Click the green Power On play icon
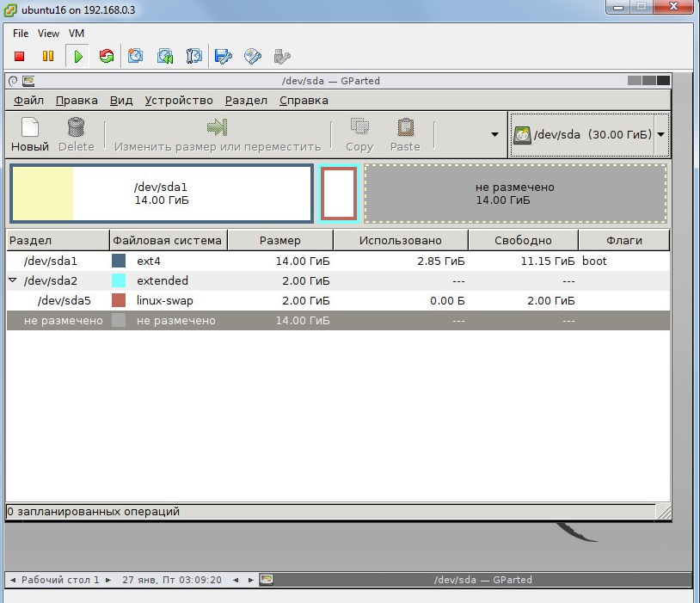 (77, 56)
